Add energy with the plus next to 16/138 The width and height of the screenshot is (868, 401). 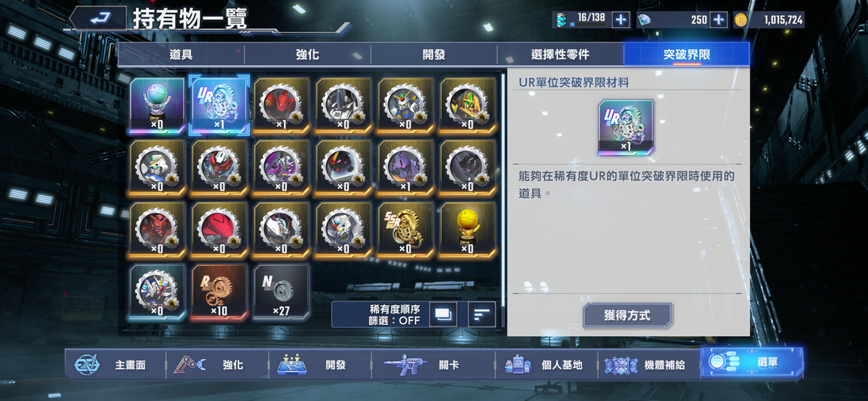(x=620, y=20)
